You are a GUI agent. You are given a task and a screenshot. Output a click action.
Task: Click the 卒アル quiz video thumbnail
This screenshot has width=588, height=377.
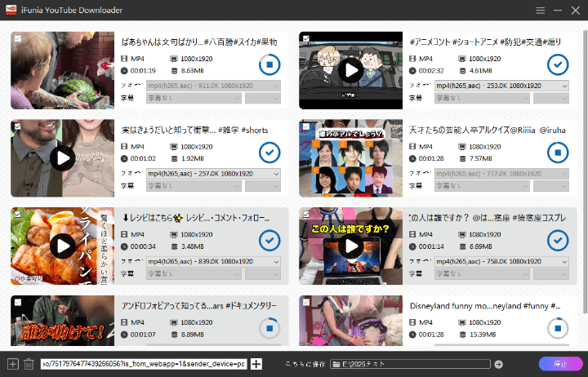[x=350, y=158]
